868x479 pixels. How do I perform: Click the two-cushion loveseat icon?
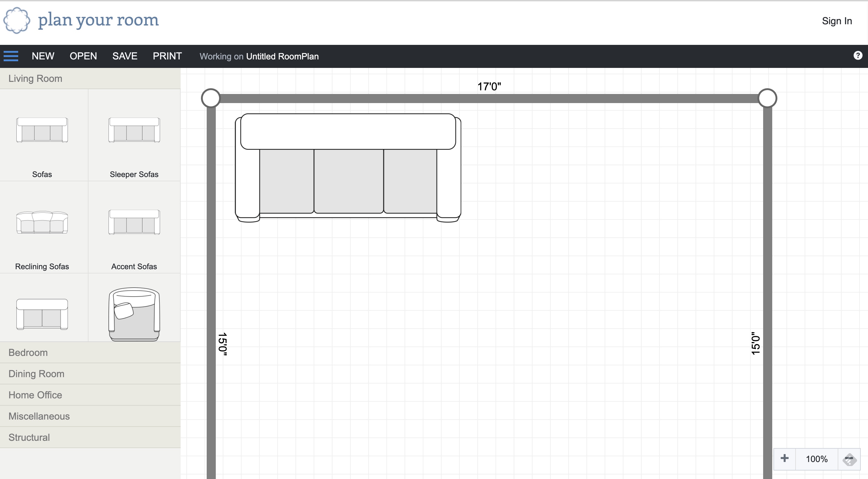(x=42, y=314)
